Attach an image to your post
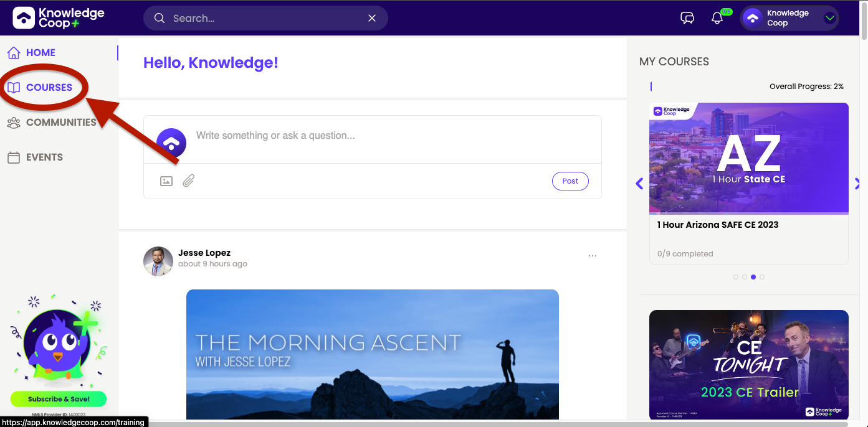The image size is (868, 427). 166,181
